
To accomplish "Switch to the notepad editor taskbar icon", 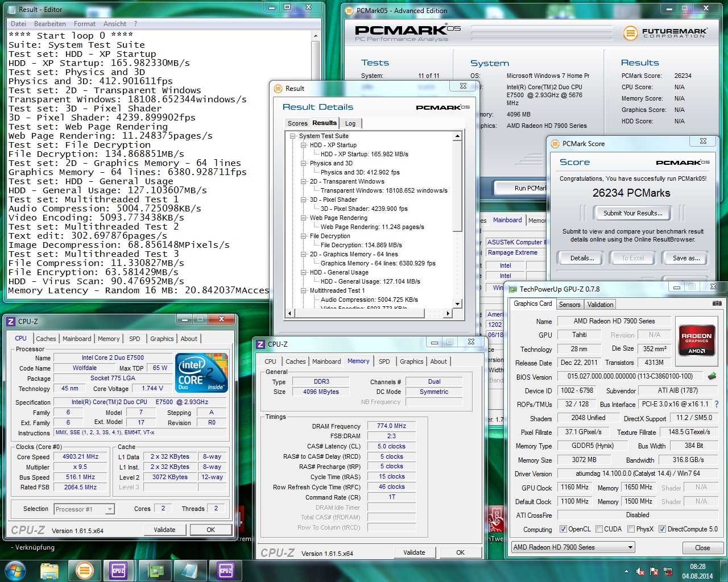I will tap(189, 571).
